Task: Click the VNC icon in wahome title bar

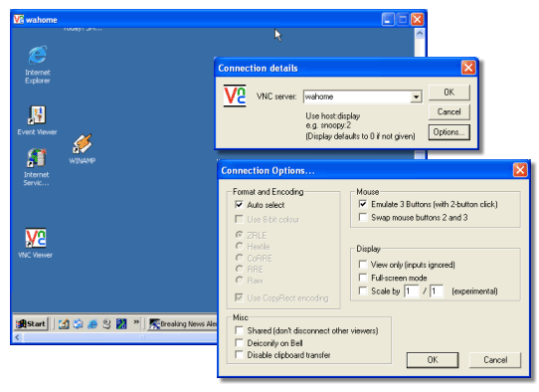Action: [x=19, y=19]
